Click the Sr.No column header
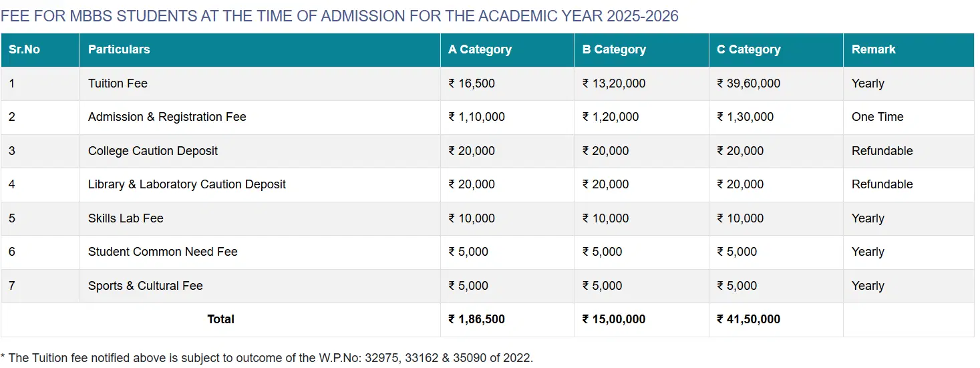980x368 pixels. pos(24,49)
